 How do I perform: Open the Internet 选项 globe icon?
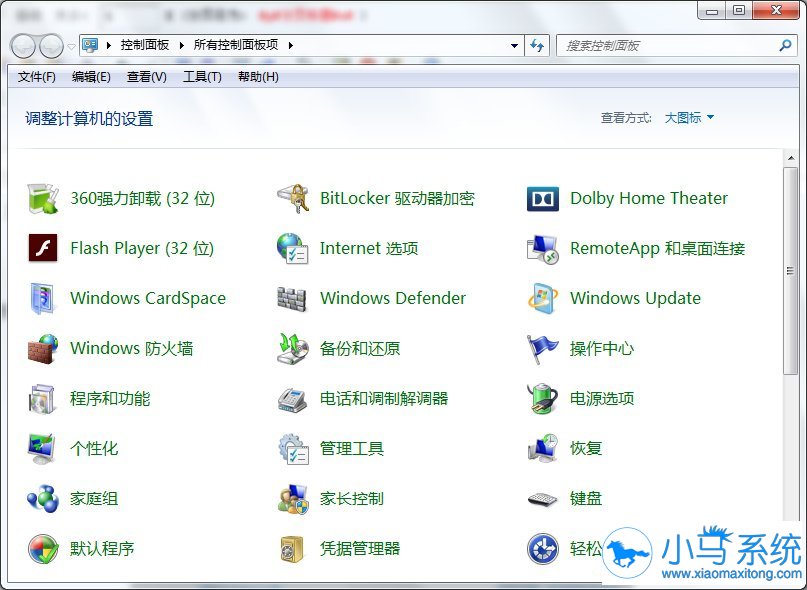pos(293,248)
